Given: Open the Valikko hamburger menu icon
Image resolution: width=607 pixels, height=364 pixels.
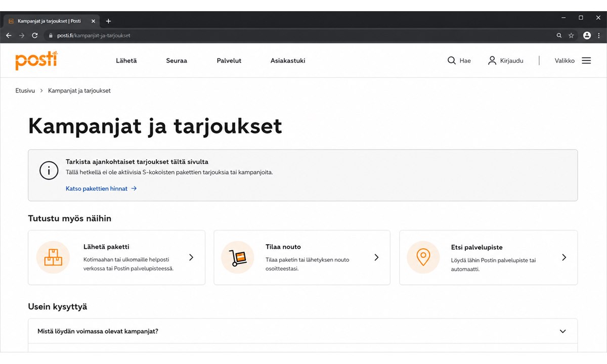Looking at the screenshot, I should click(586, 61).
